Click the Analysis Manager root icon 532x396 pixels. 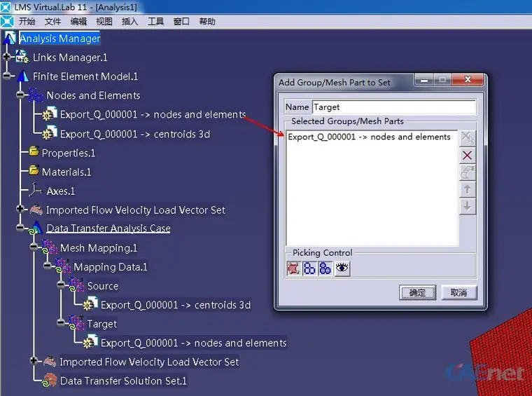(x=10, y=38)
